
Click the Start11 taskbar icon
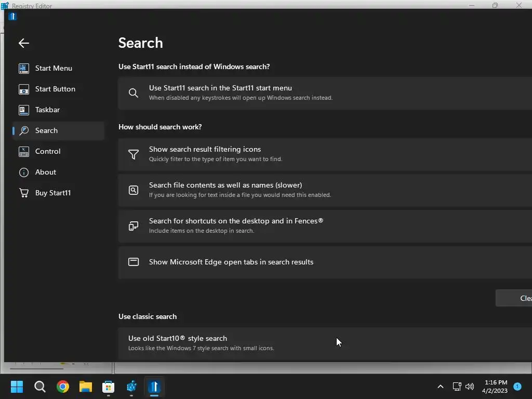point(154,387)
